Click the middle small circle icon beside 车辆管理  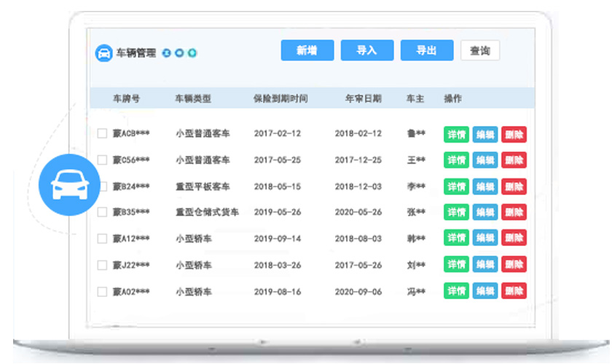179,53
